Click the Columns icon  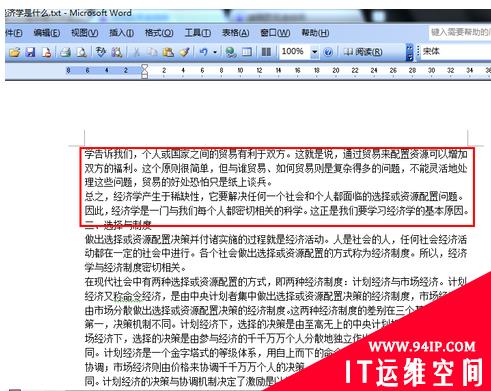click(266, 52)
